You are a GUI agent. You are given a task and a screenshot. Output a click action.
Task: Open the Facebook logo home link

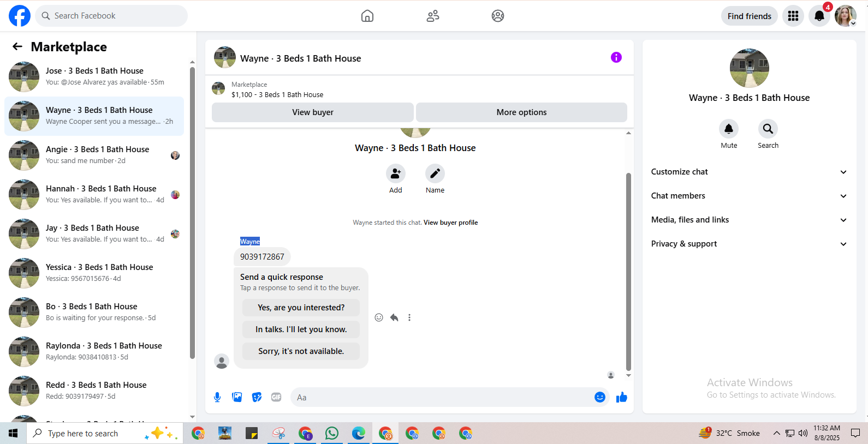[20, 16]
